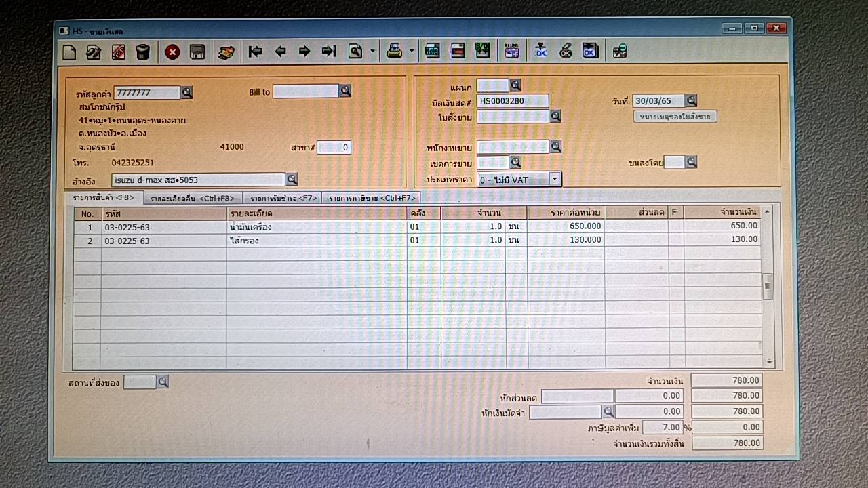Image resolution: width=868 pixels, height=488 pixels.
Task: Switch to รายละเอียดอื่น <Ctrl+F8> tab
Action: [193, 199]
